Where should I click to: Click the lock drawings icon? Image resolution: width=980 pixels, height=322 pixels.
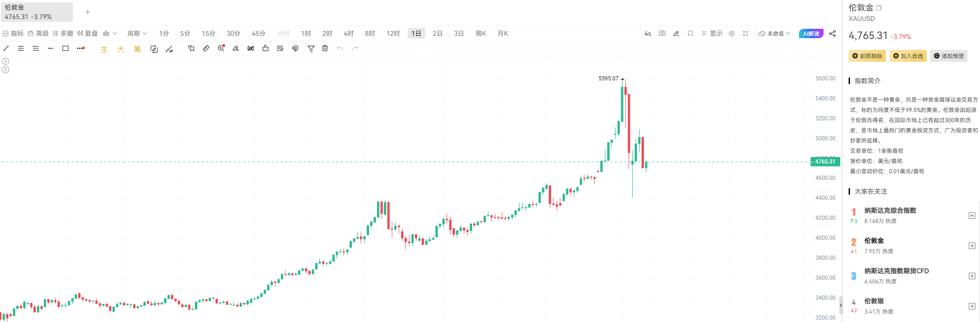click(x=266, y=48)
